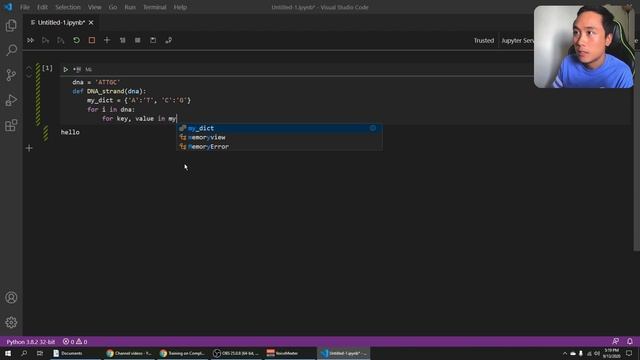Run cells above the current cell
Screen dimensions: 640x360
[x=46, y=40]
